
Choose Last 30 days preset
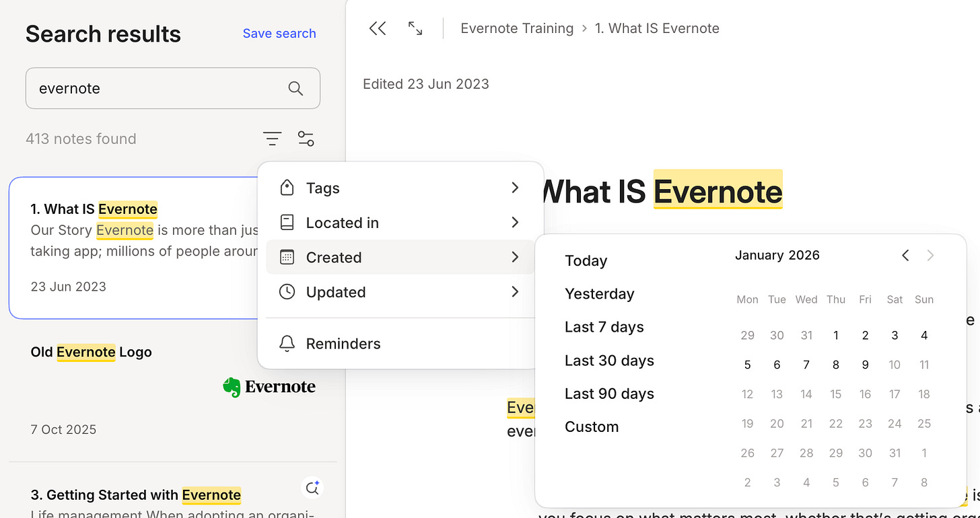pos(609,361)
